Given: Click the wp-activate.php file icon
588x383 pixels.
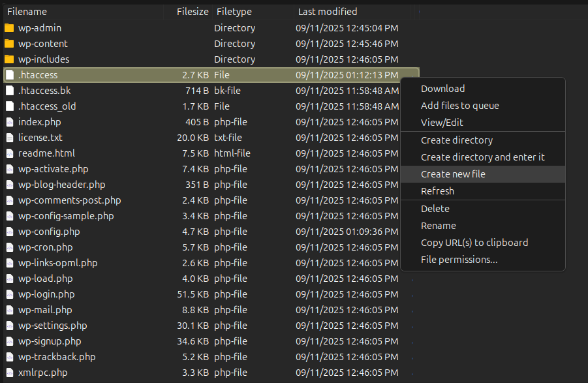Looking at the screenshot, I should pyautogui.click(x=10, y=169).
